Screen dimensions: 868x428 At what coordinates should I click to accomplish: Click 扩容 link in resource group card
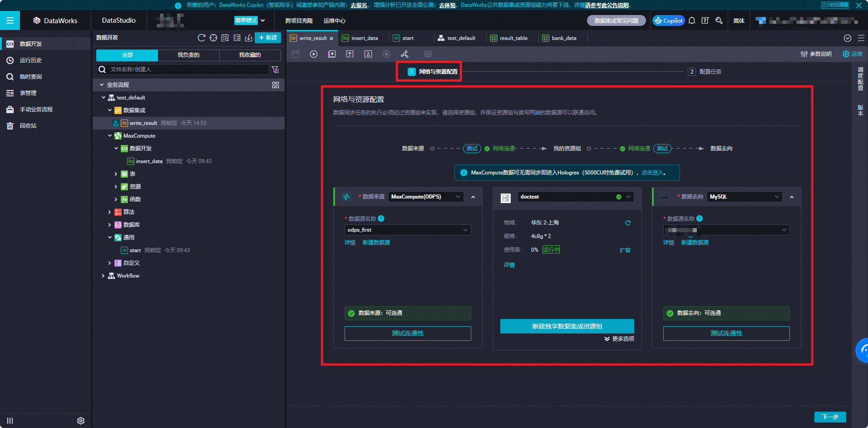(x=625, y=250)
